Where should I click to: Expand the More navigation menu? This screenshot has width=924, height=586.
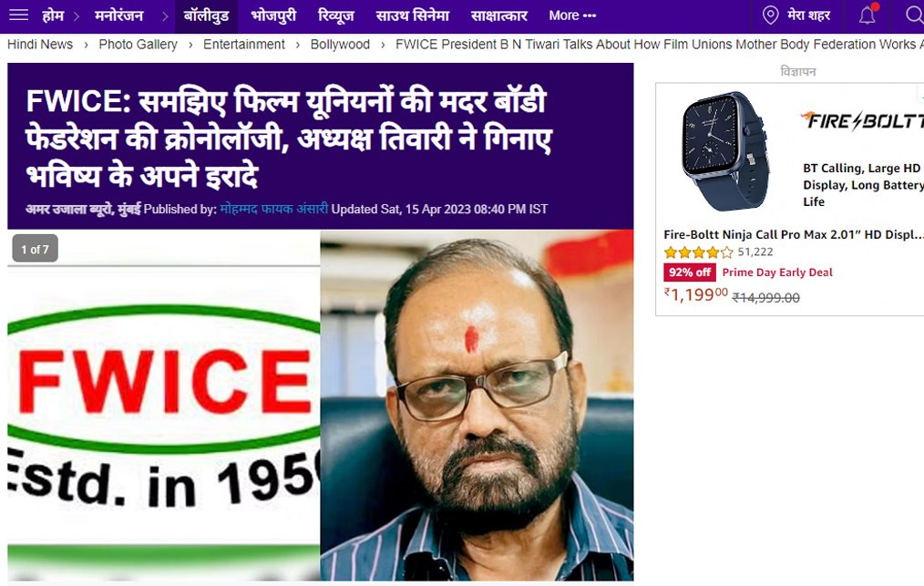click(x=571, y=15)
